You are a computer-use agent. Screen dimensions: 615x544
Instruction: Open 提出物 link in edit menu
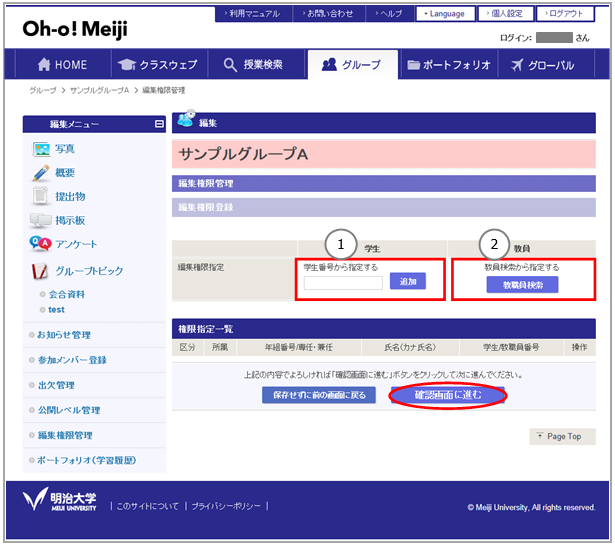point(70,196)
